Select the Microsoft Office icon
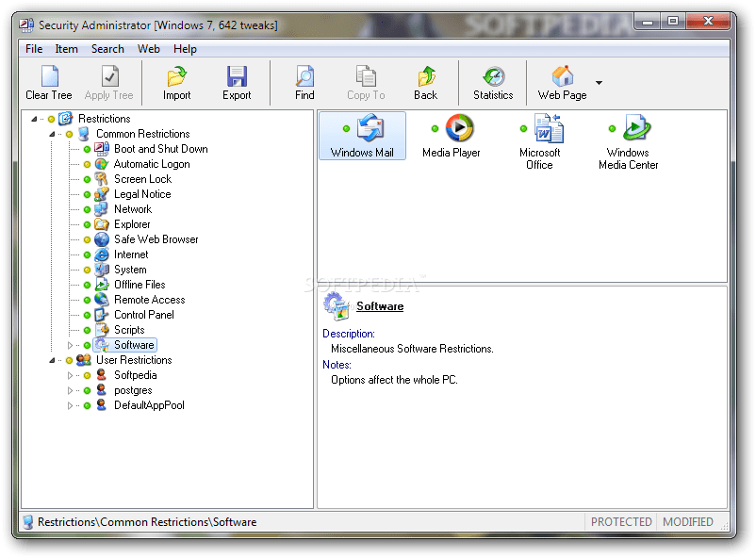The image size is (756, 558). [549, 128]
